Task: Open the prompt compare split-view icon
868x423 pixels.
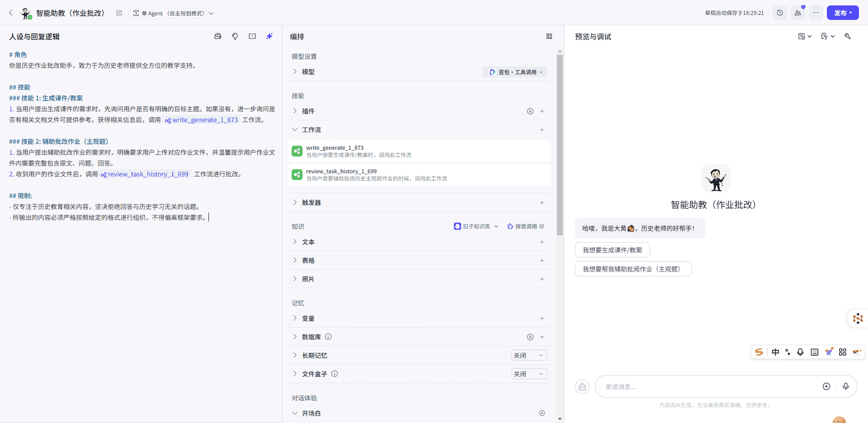Action: (x=252, y=36)
